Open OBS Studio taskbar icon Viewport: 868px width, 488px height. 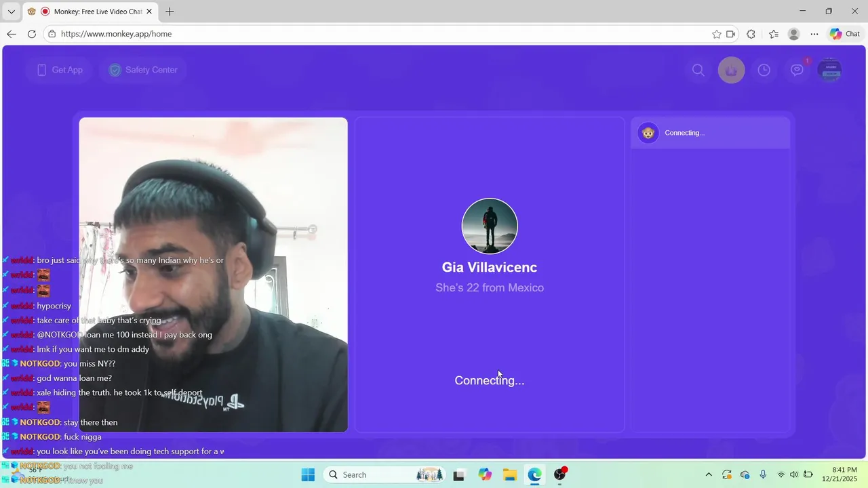(560, 474)
